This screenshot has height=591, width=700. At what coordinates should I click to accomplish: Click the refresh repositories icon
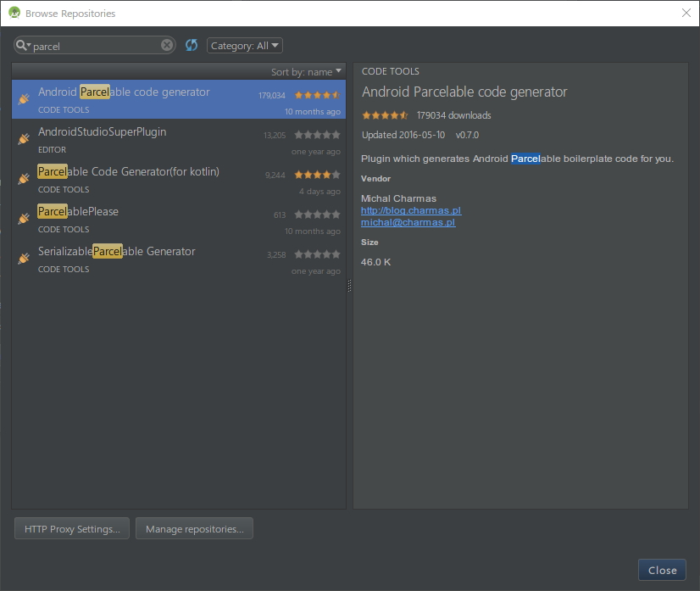pyautogui.click(x=192, y=45)
